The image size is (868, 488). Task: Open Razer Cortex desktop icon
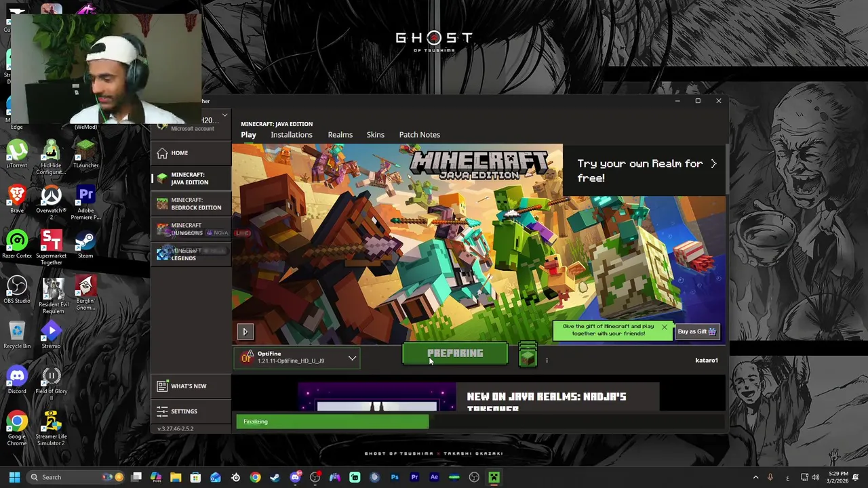[17, 245]
